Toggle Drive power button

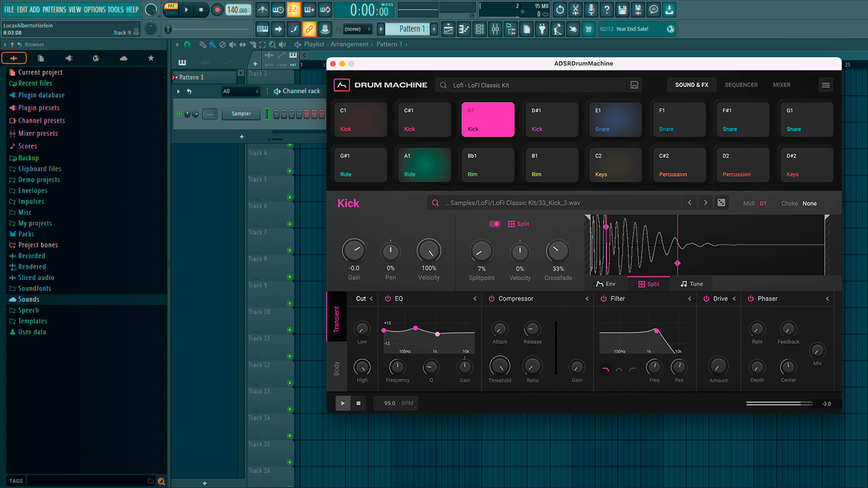point(706,299)
